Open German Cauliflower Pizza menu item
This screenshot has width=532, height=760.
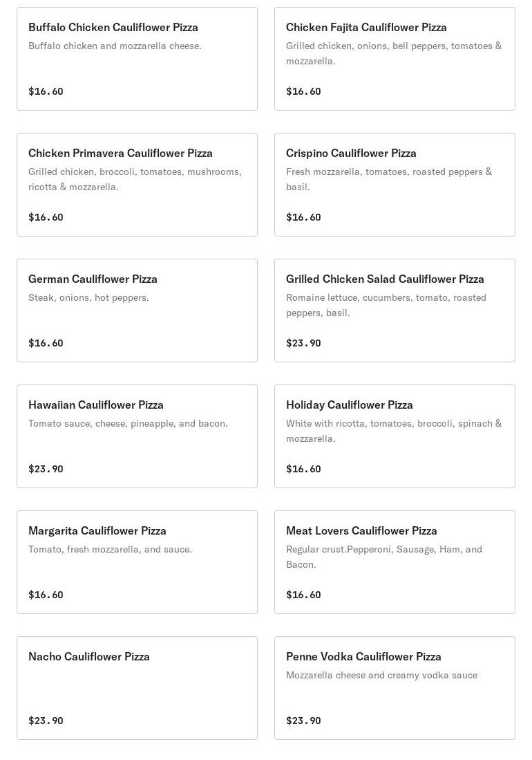(137, 311)
